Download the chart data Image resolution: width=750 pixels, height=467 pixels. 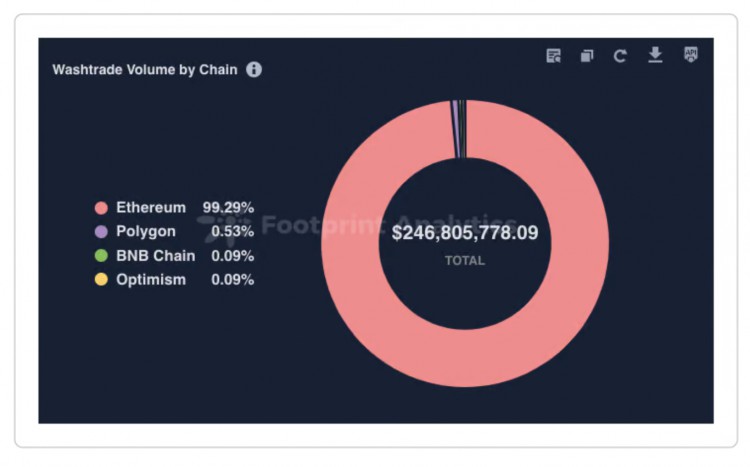655,55
